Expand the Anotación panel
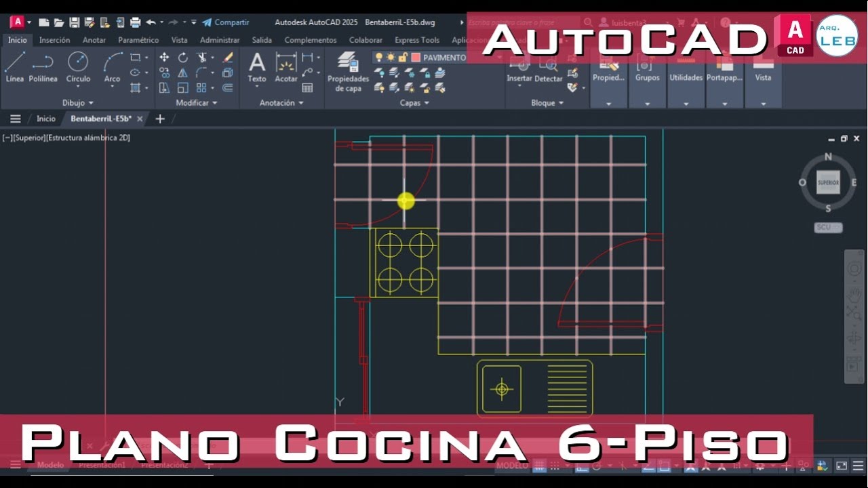 click(281, 103)
